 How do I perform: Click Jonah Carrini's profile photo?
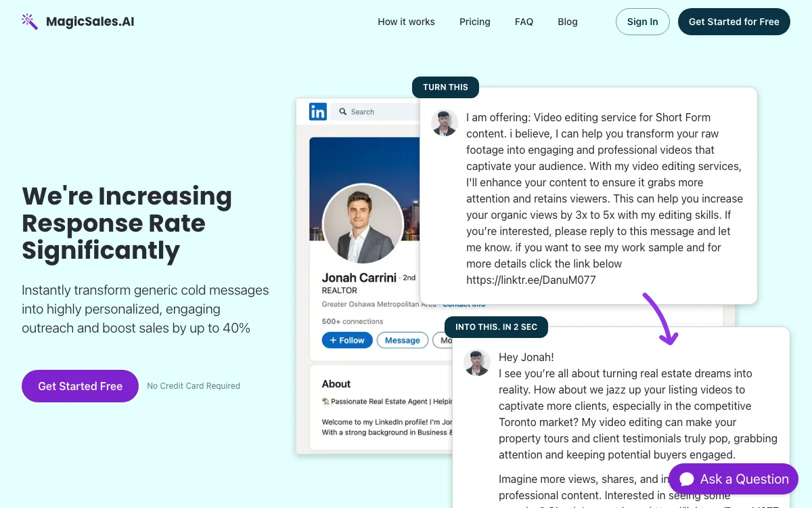pos(363,224)
